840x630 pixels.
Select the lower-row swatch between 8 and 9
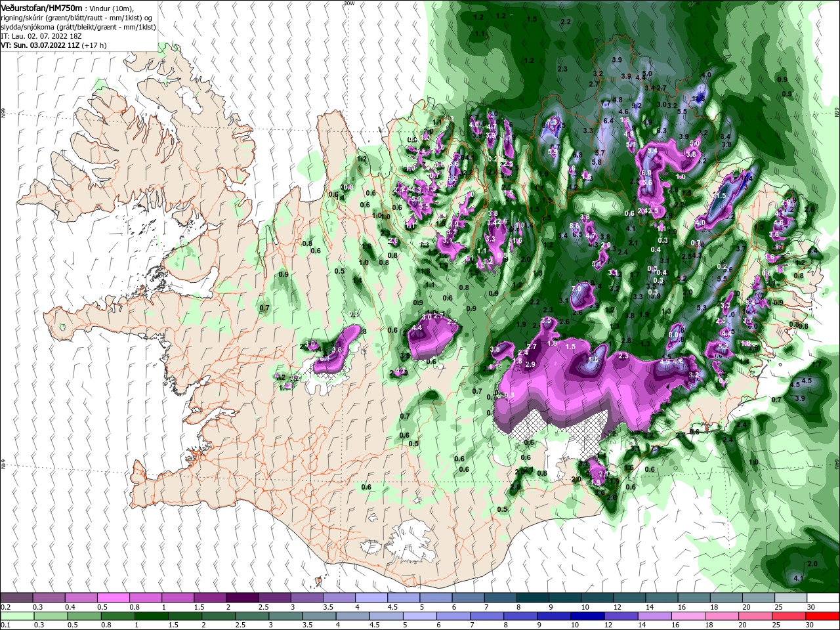click(520, 616)
